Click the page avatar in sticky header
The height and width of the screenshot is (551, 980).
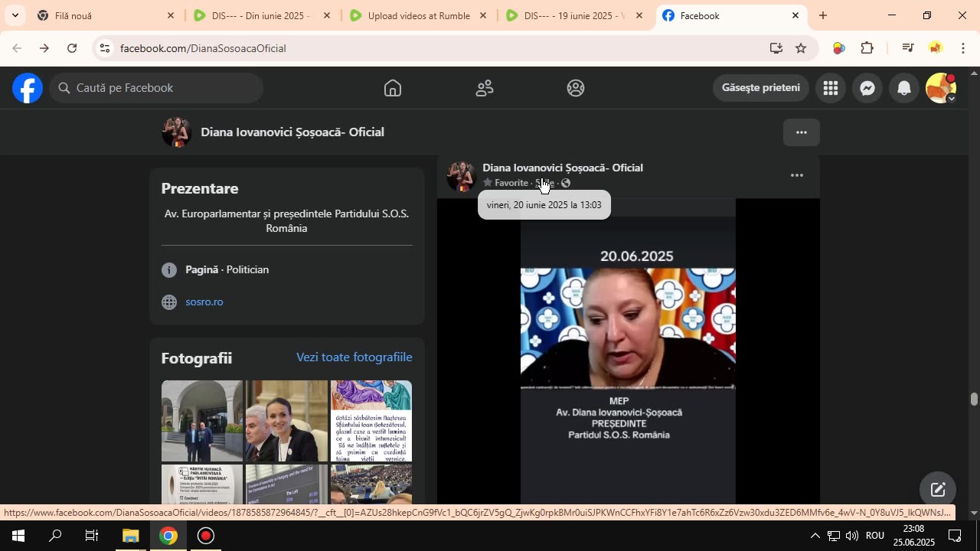pyautogui.click(x=176, y=132)
